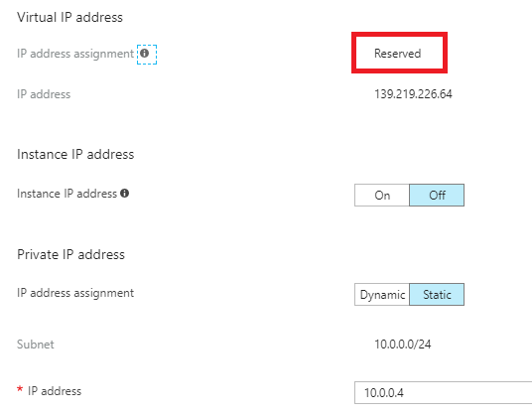Click the Instance IP address toggle label
The height and width of the screenshot is (415, 532).
(x=66, y=194)
